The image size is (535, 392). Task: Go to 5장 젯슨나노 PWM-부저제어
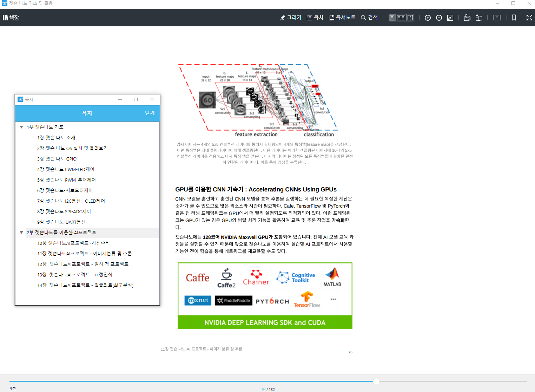66,180
